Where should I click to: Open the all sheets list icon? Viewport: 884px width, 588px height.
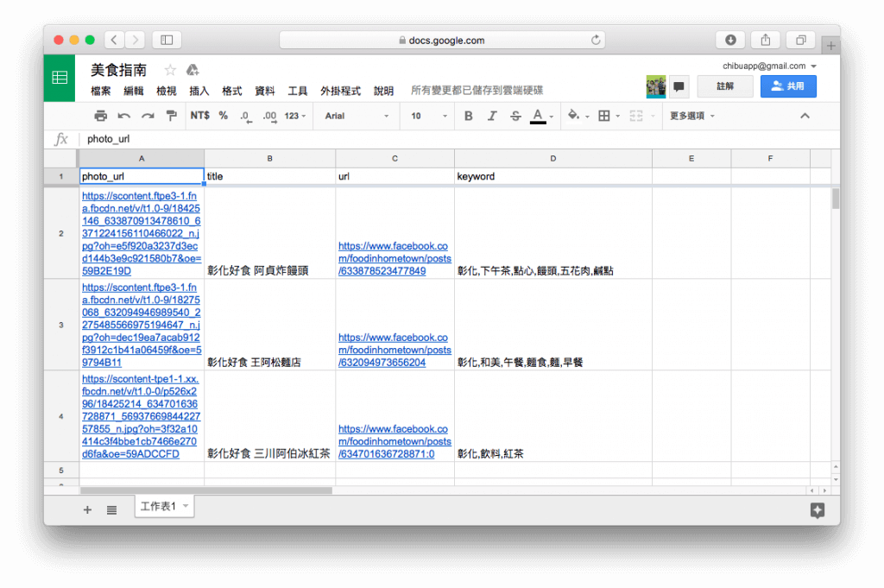click(111, 510)
